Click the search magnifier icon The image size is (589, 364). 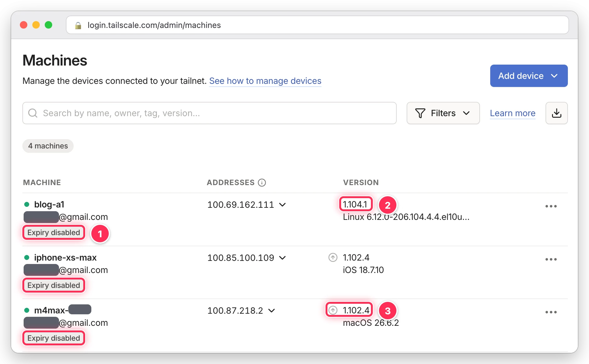[x=33, y=113]
